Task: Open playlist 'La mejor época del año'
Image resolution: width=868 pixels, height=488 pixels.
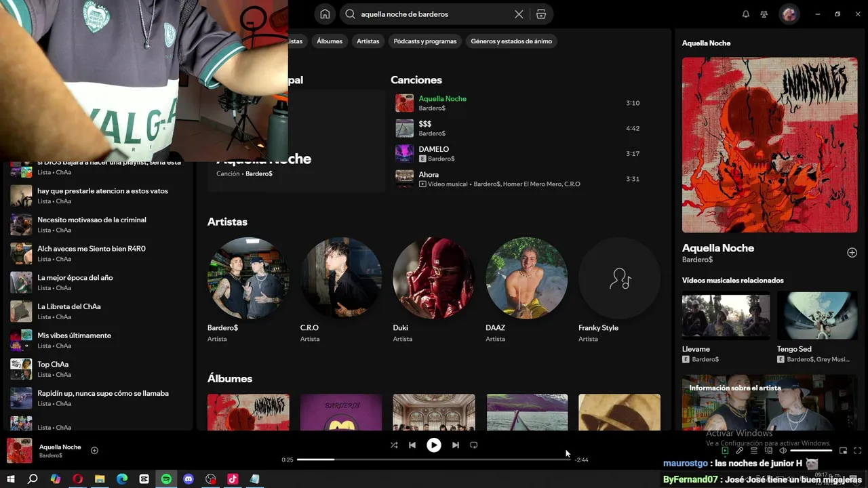Action: pos(98,283)
